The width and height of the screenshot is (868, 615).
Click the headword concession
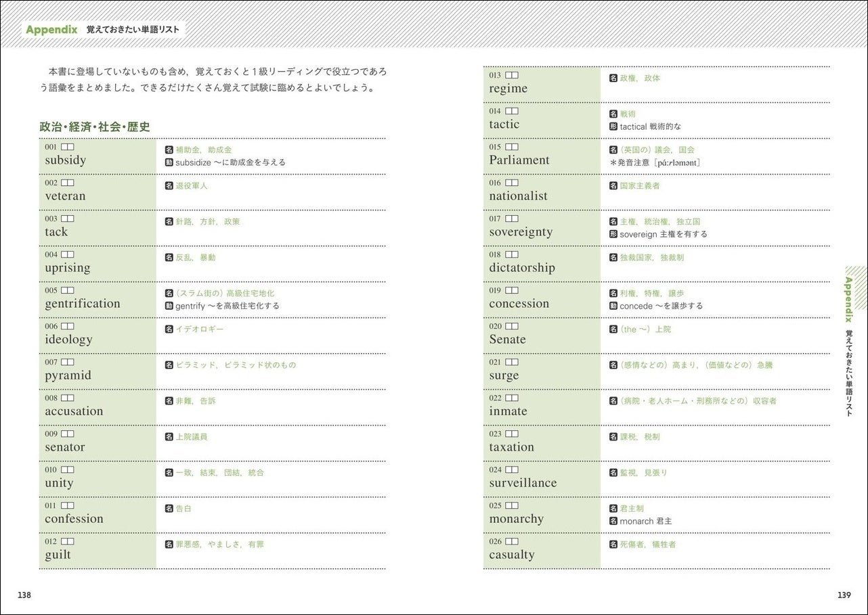pos(519,304)
